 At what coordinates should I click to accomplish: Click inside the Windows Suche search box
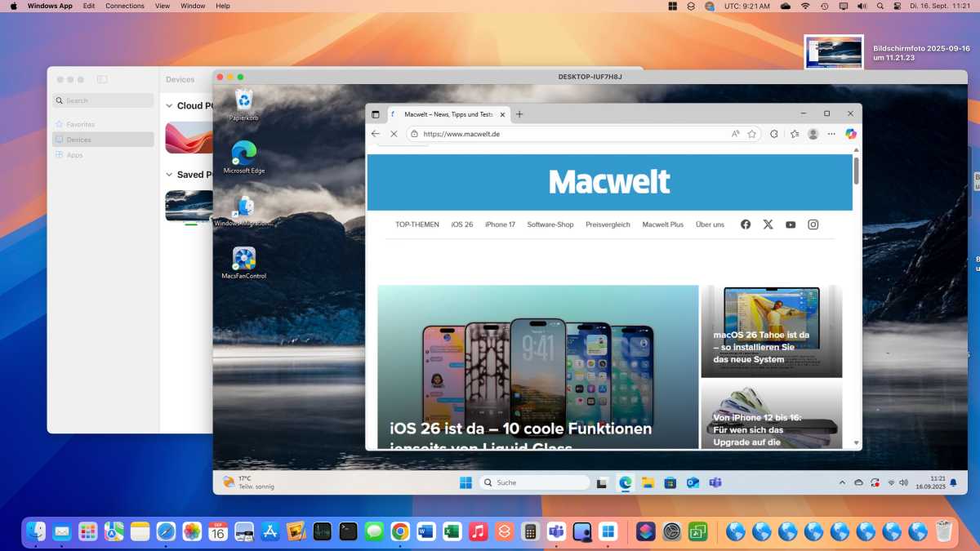[535, 482]
